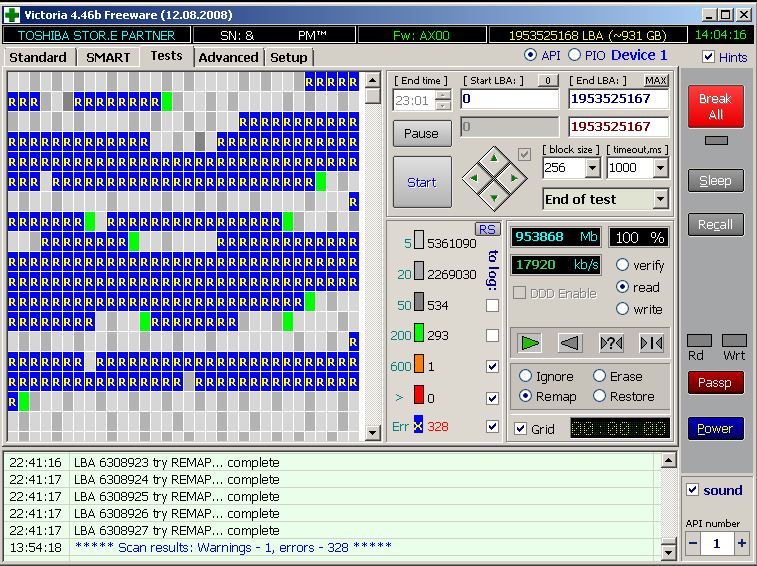Enable logging for 50 ms blocks

(492, 306)
